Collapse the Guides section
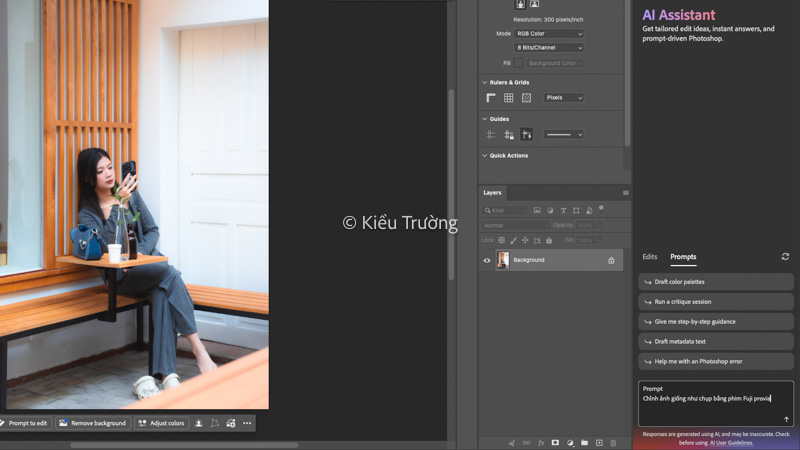Screen dimensions: 800x450 pyautogui.click(x=485, y=119)
